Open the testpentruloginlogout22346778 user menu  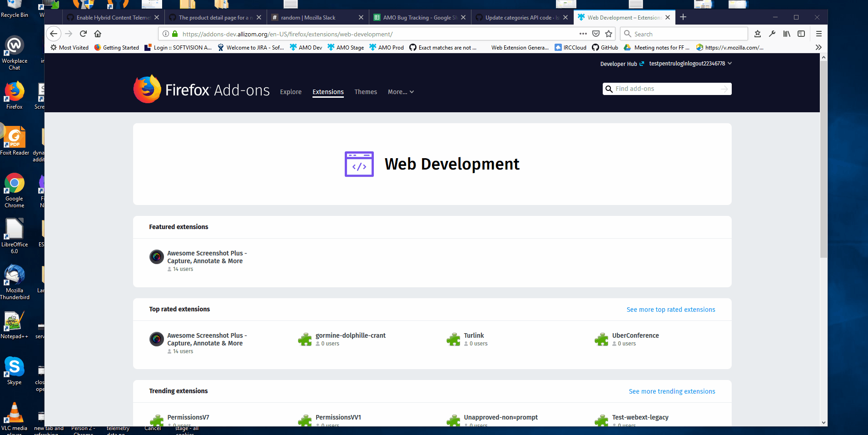(690, 64)
